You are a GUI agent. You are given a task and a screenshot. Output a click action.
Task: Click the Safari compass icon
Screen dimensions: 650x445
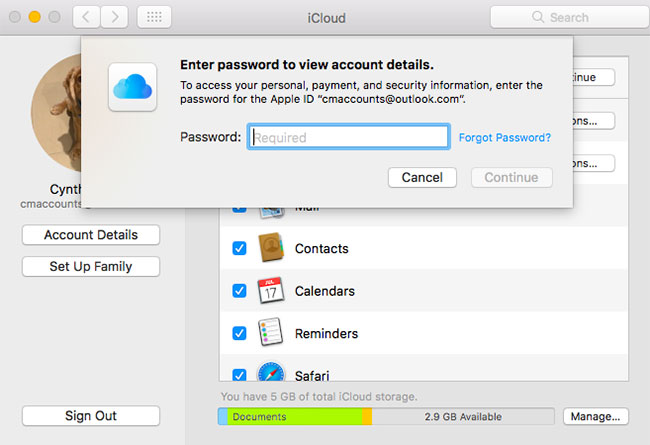[x=272, y=375]
